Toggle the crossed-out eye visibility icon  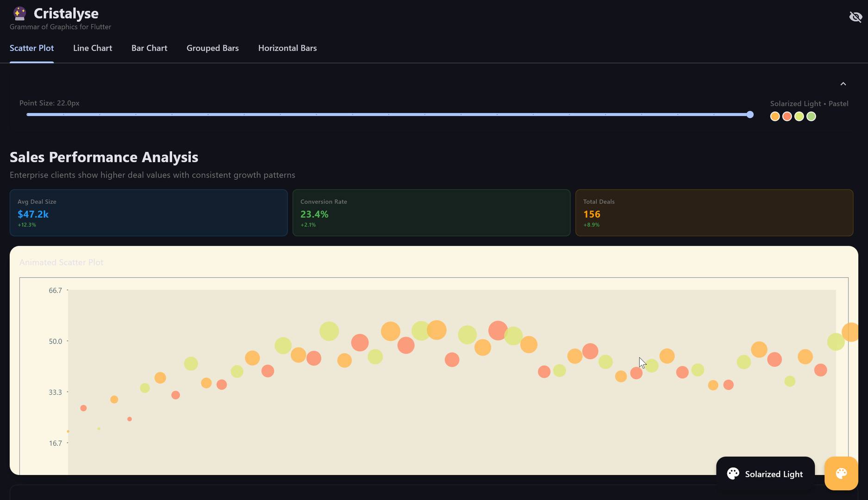(x=855, y=17)
